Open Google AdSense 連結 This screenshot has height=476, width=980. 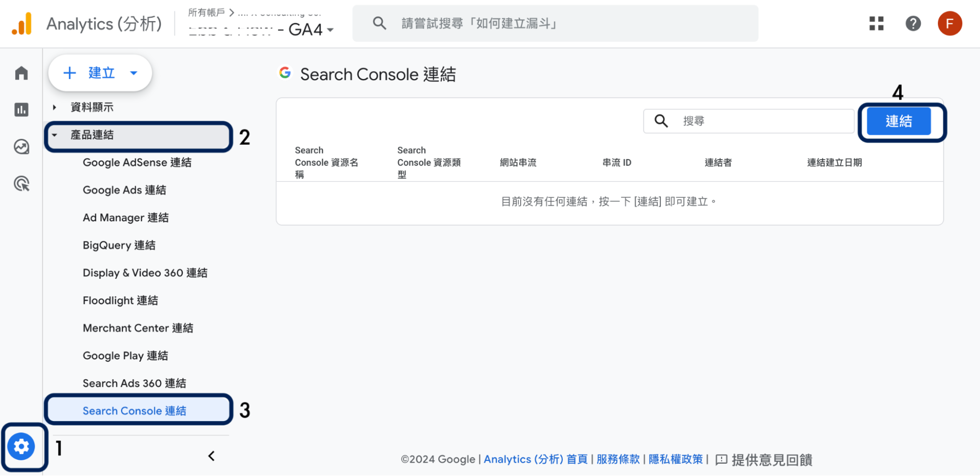137,162
